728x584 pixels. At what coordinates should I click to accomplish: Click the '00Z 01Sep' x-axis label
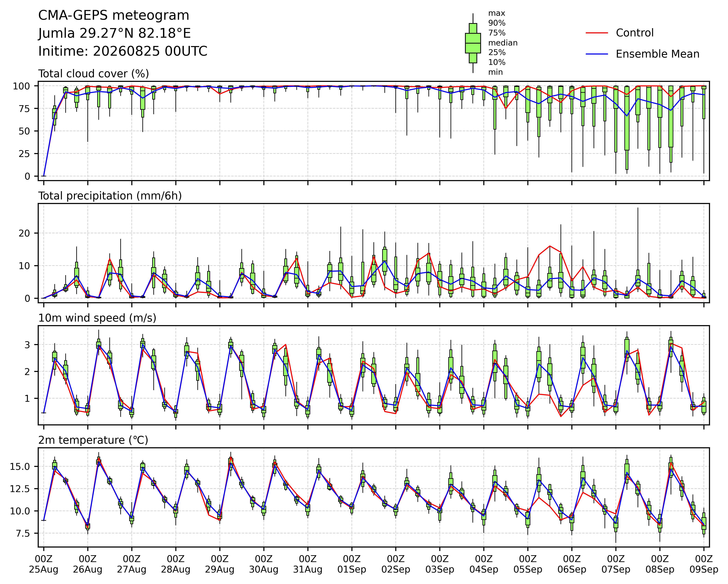coord(352,564)
